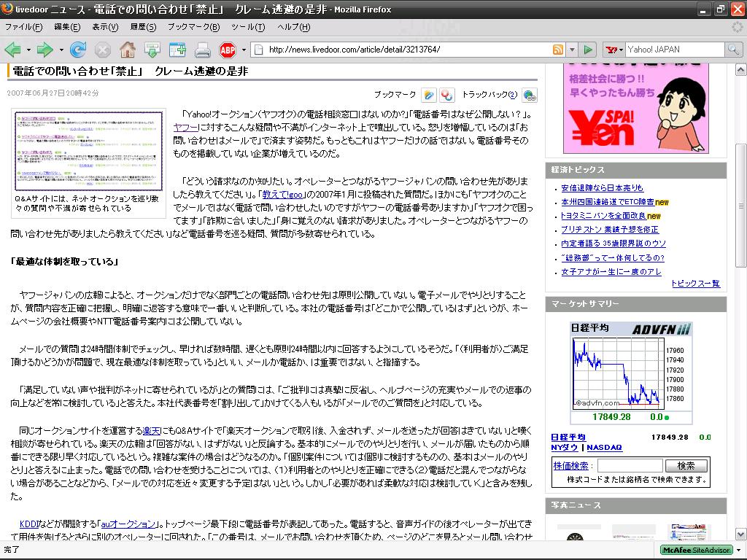This screenshot has height=560, width=747.
Task: Click the search magnifier button
Action: 732,49
